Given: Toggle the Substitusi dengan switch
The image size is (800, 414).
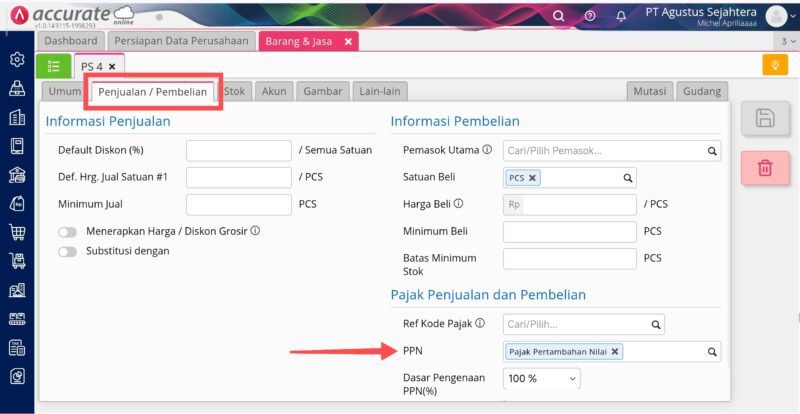Looking at the screenshot, I should (68, 252).
